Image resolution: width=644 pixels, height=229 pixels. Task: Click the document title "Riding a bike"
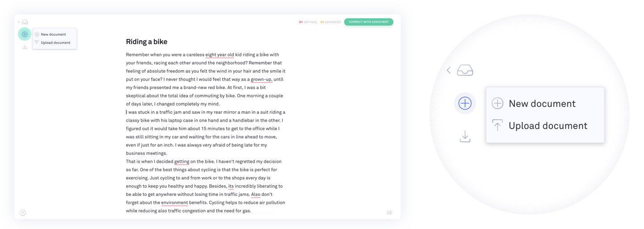coord(147,42)
